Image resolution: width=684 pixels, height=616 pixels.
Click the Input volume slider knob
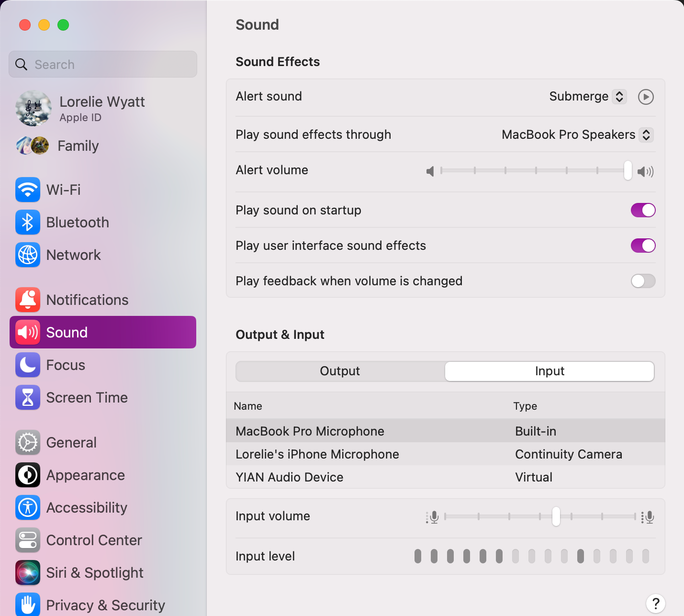click(x=556, y=516)
